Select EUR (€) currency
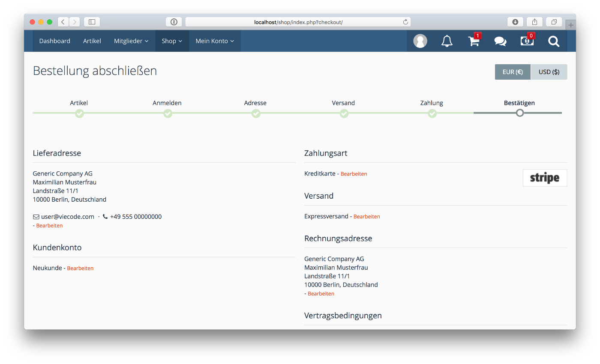This screenshot has width=600, height=364. pyautogui.click(x=513, y=72)
